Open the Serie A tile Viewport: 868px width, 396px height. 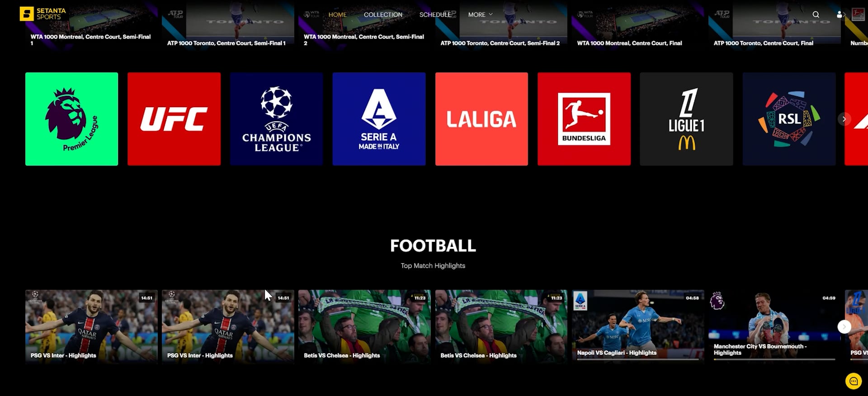[x=379, y=119]
